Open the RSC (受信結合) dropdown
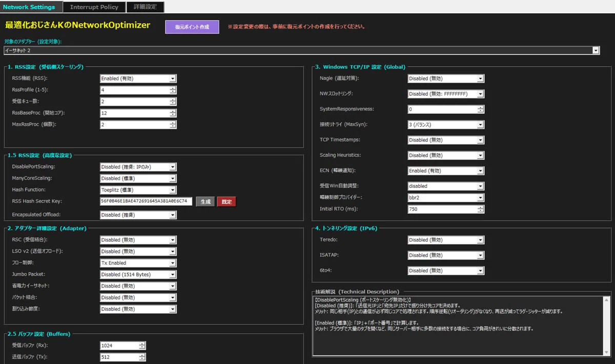 (138, 240)
